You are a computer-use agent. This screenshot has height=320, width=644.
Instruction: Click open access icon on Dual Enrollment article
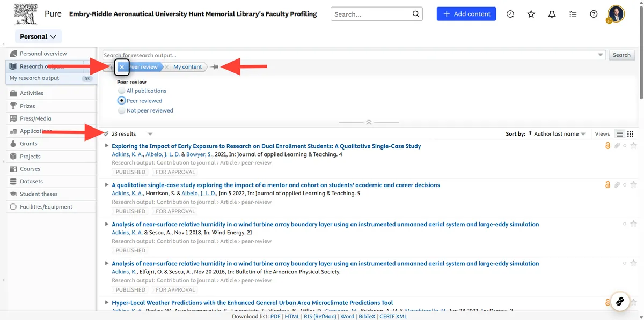[608, 146]
